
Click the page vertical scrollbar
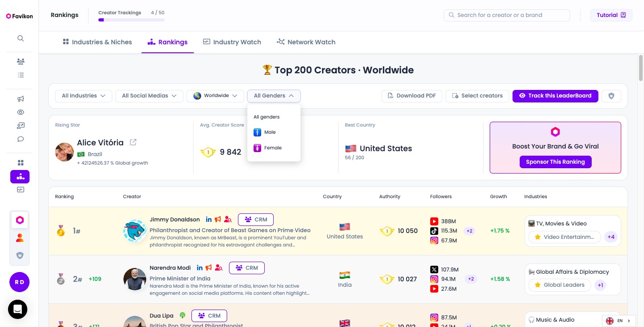tap(640, 67)
